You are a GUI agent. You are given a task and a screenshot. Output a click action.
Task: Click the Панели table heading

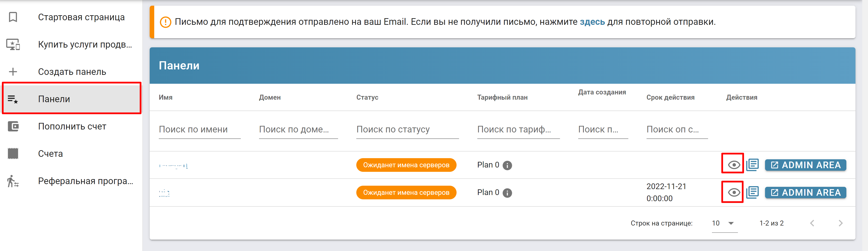[179, 66]
